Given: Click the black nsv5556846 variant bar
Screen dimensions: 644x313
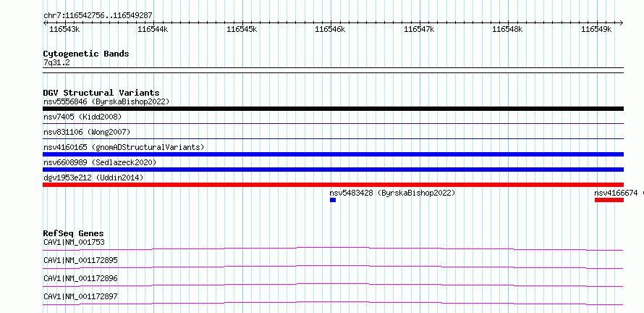Looking at the screenshot, I should 333,109.
